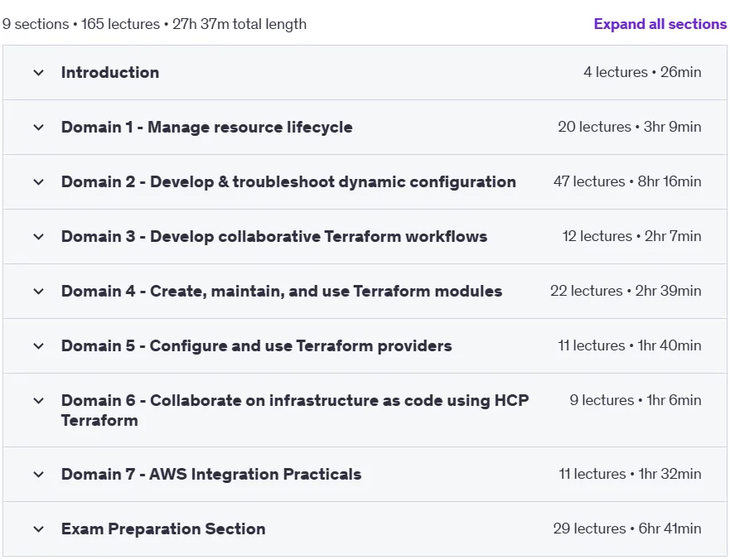Expand Domain 6 HCP Terraform chevron
This screenshot has height=560, width=730.
click(x=39, y=400)
